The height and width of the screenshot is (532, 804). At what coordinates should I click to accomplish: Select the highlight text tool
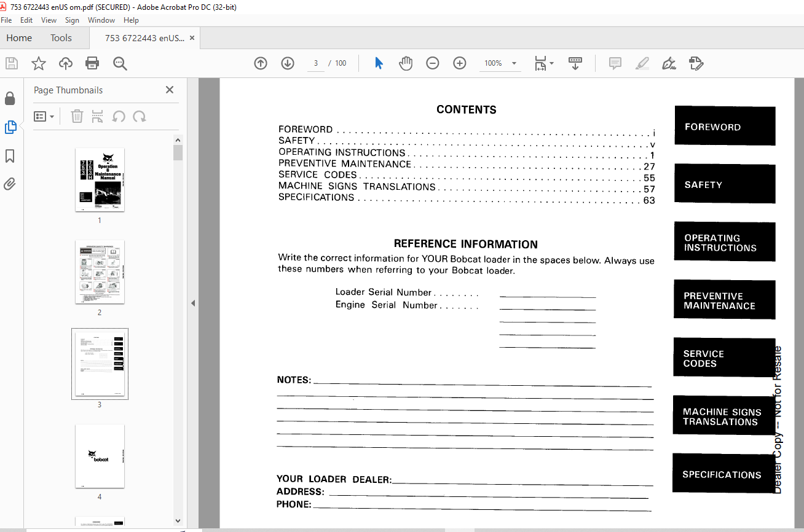tap(642, 63)
